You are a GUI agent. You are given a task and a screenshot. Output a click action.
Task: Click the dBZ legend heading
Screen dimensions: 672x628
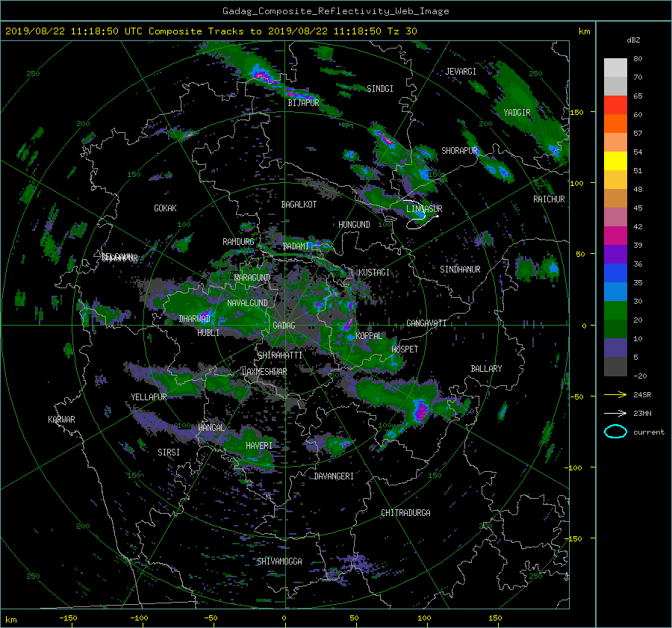point(633,40)
